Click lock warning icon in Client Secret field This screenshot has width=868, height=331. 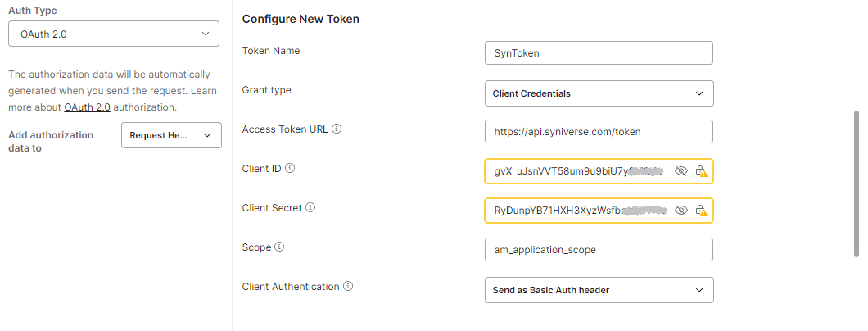pos(701,211)
